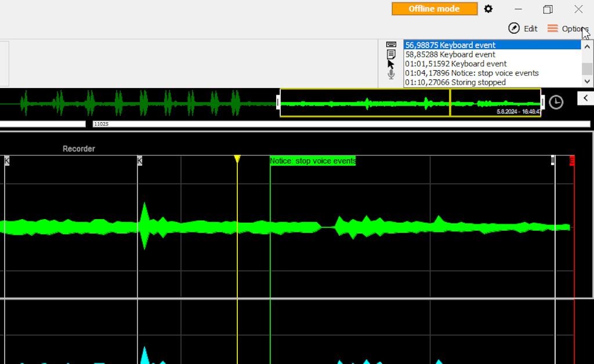This screenshot has width=594, height=364.
Task: Toggle keyboard events filter icon
Action: click(391, 45)
